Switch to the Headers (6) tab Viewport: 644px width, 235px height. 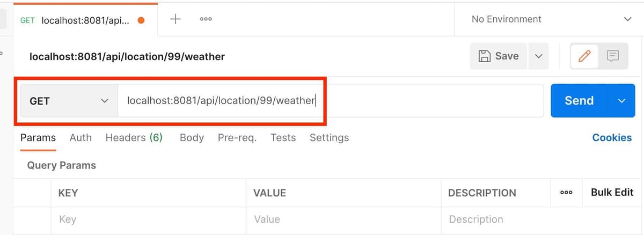pyautogui.click(x=134, y=138)
